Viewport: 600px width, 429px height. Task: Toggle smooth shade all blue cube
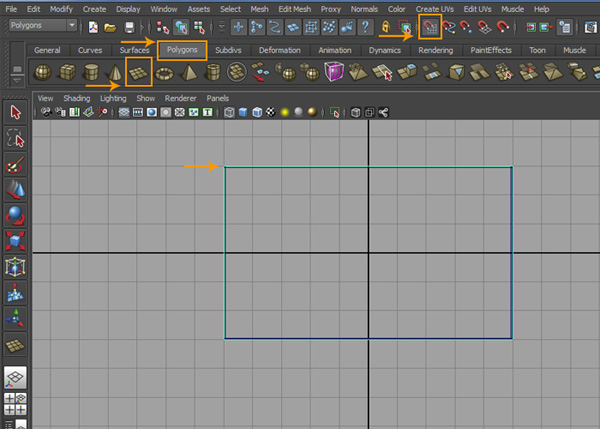tap(243, 112)
